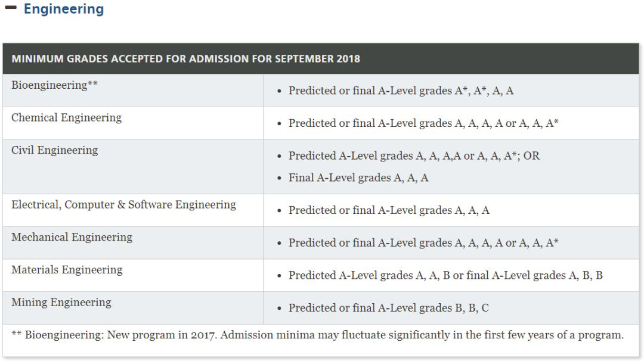Click the Civil Engineering row label
This screenshot has height=361, width=644.
(54, 150)
